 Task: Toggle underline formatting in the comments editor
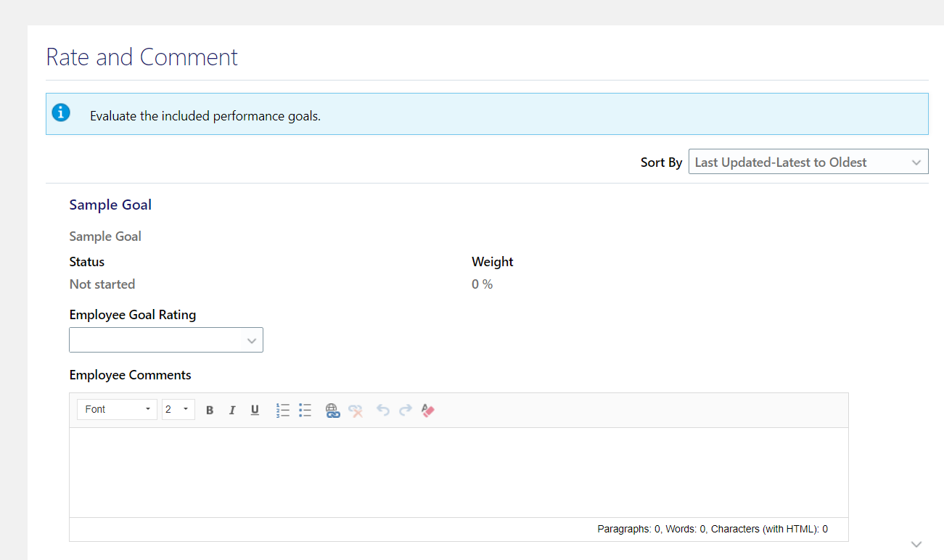click(x=255, y=410)
